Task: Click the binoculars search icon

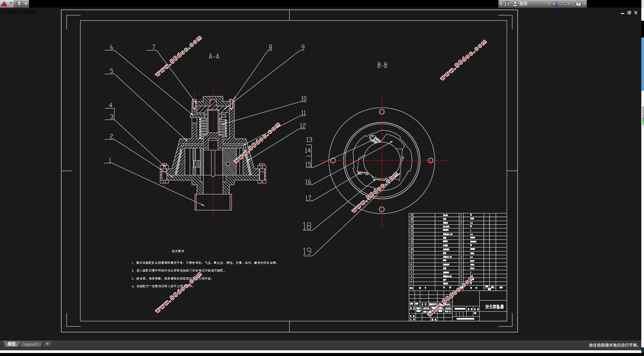Action: tap(507, 4)
